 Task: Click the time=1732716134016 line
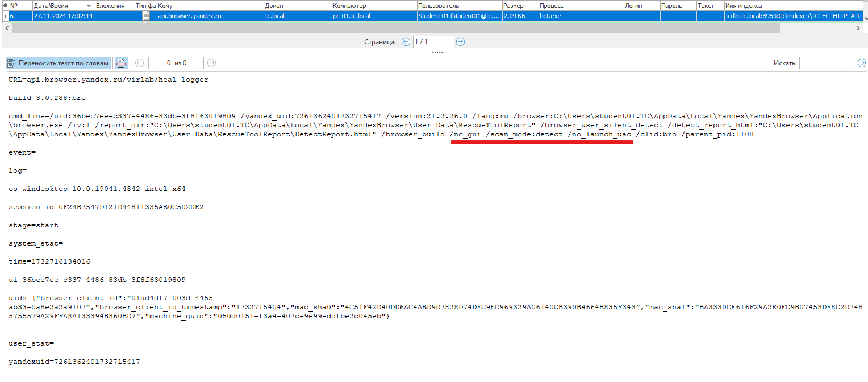(x=49, y=261)
